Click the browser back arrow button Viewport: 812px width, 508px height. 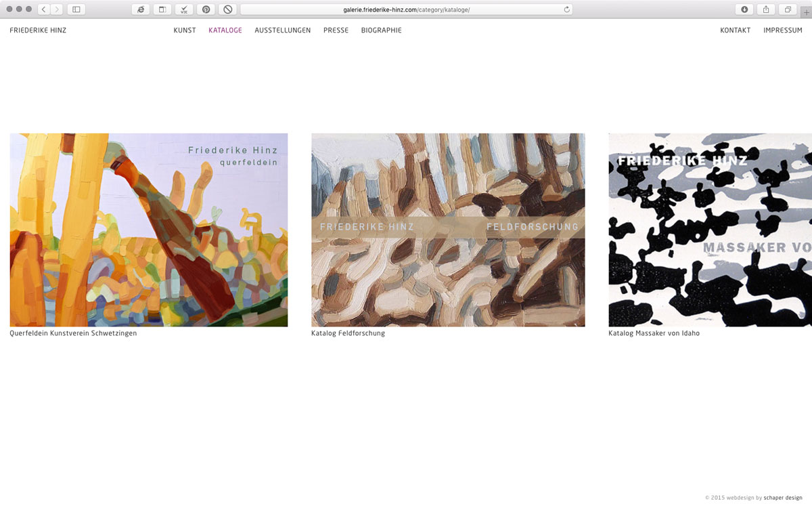[44, 9]
